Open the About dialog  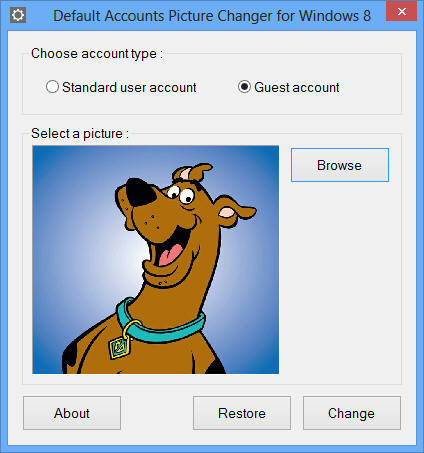[x=72, y=413]
